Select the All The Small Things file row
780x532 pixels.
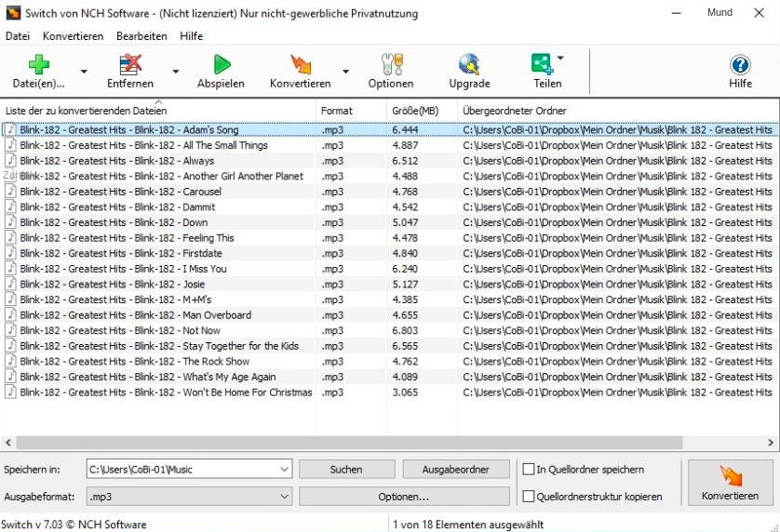(389, 145)
